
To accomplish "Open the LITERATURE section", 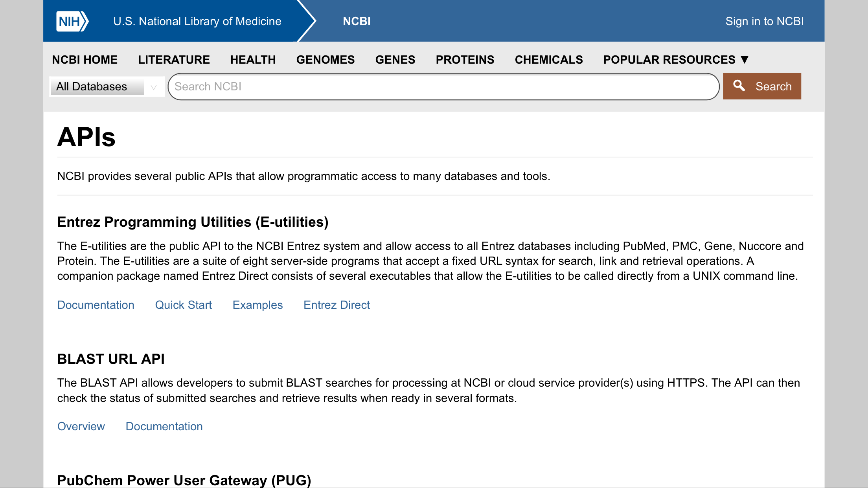I will (173, 59).
